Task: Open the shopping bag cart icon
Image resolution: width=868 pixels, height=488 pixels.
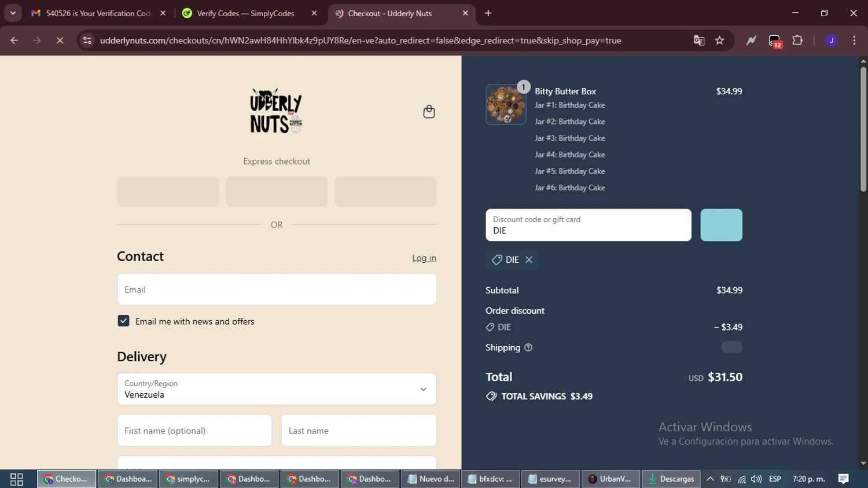Action: [x=429, y=112]
